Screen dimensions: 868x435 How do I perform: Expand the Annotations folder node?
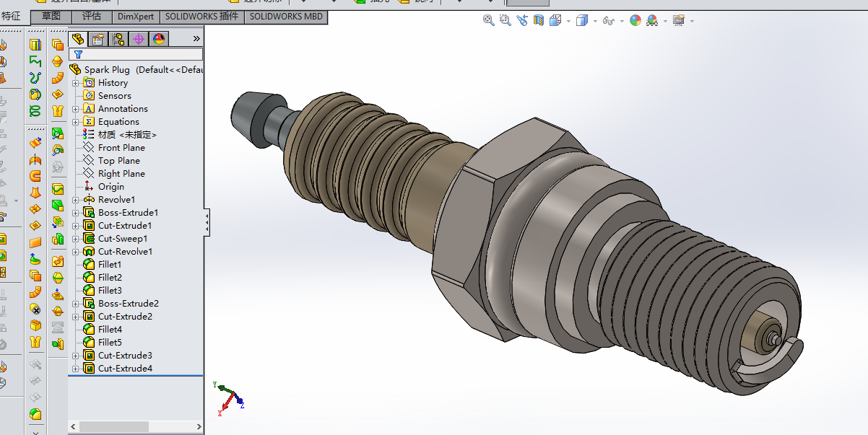tap(75, 109)
